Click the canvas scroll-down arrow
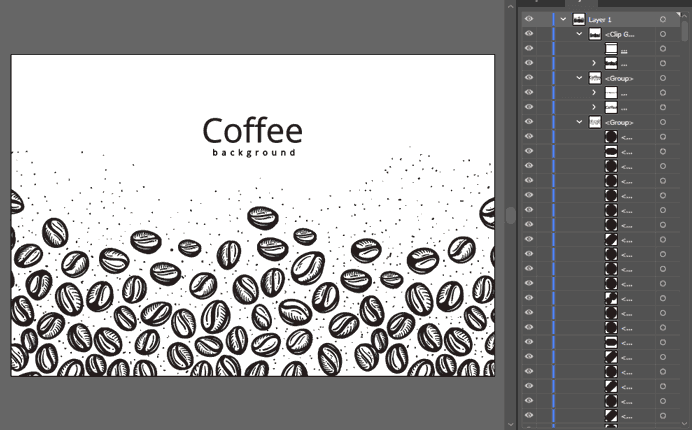Image resolution: width=692 pixels, height=430 pixels. (510, 424)
